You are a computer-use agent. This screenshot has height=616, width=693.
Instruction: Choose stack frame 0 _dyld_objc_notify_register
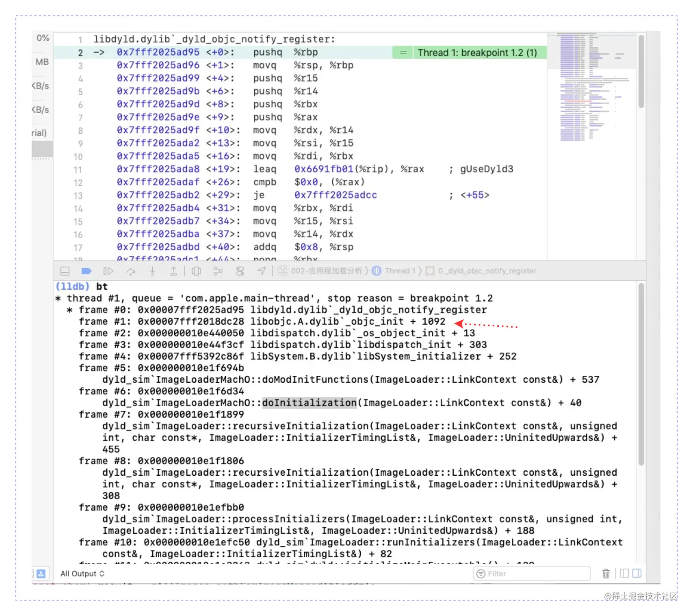pos(481,271)
